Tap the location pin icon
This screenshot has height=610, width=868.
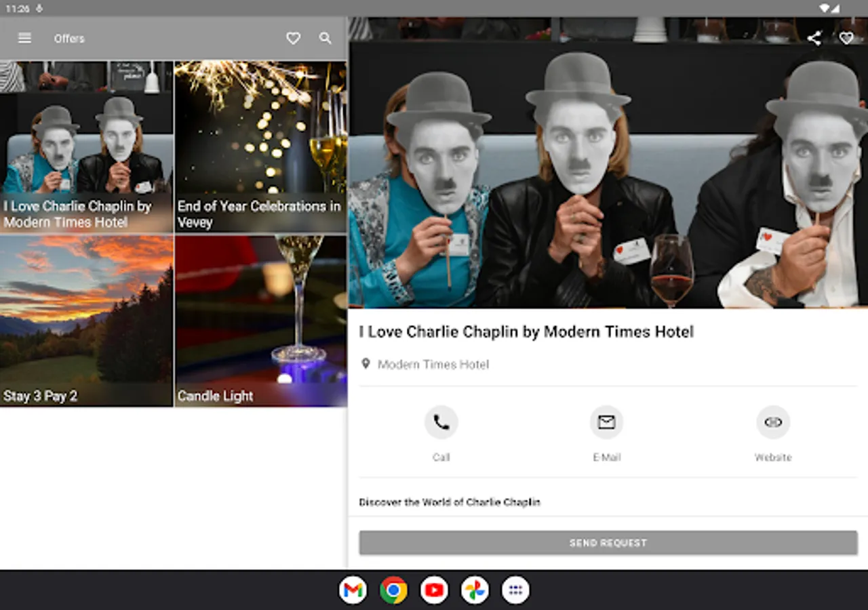366,364
